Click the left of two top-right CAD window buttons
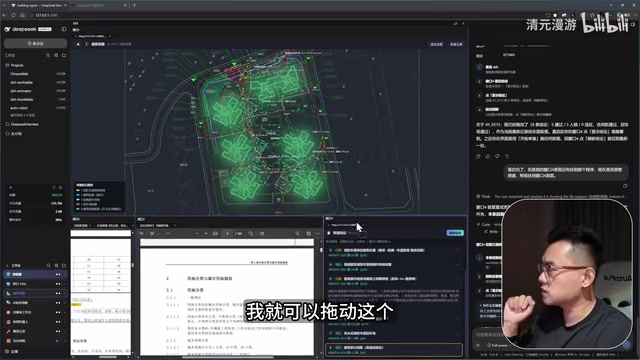This screenshot has height=360, width=640. (436, 44)
